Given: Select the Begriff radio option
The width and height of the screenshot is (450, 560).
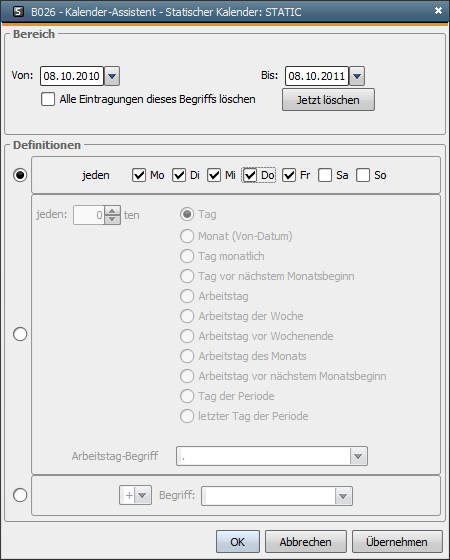Looking at the screenshot, I should coord(20,495).
